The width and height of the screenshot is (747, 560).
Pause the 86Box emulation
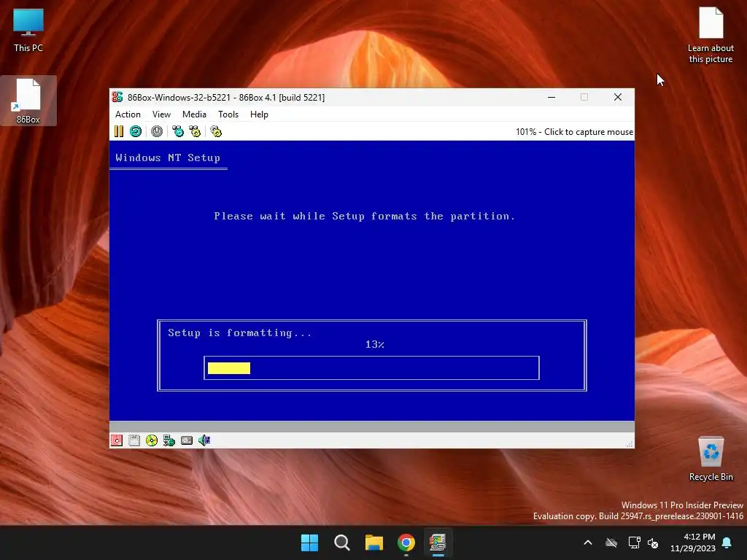point(119,131)
